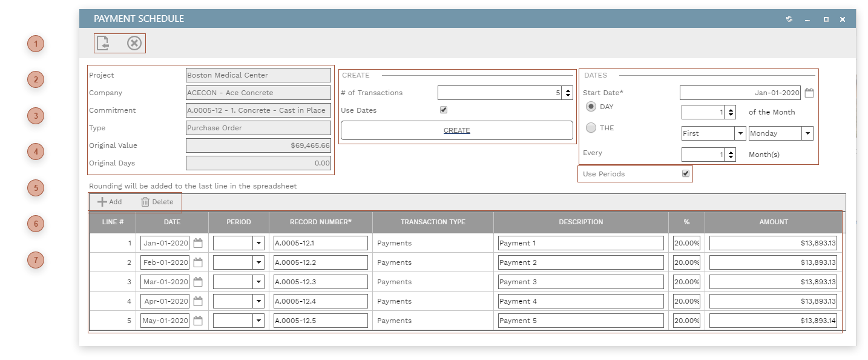Click the save schedule document icon
Screen dimensions: 868x360
[102, 42]
